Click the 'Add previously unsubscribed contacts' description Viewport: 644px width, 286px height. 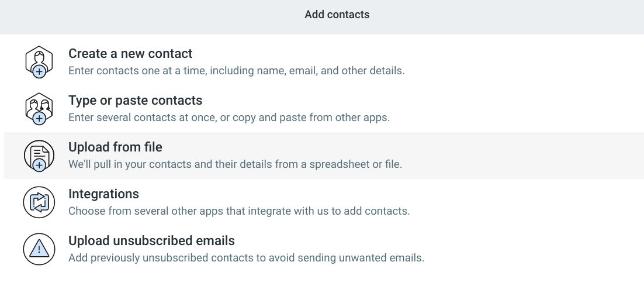click(x=246, y=257)
